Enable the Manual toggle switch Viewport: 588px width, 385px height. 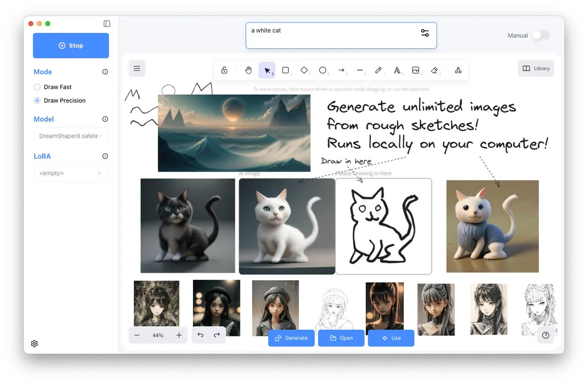click(540, 35)
